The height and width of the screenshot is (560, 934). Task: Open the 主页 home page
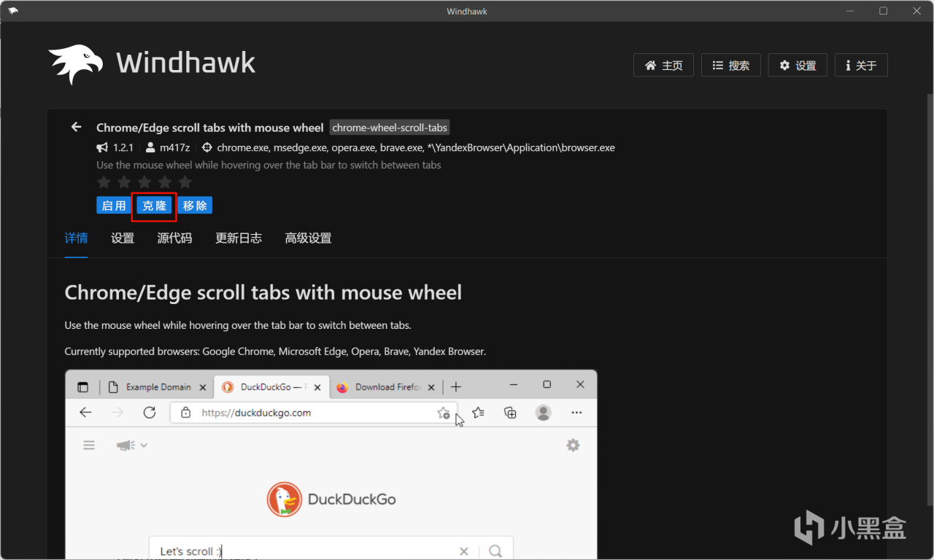point(663,65)
